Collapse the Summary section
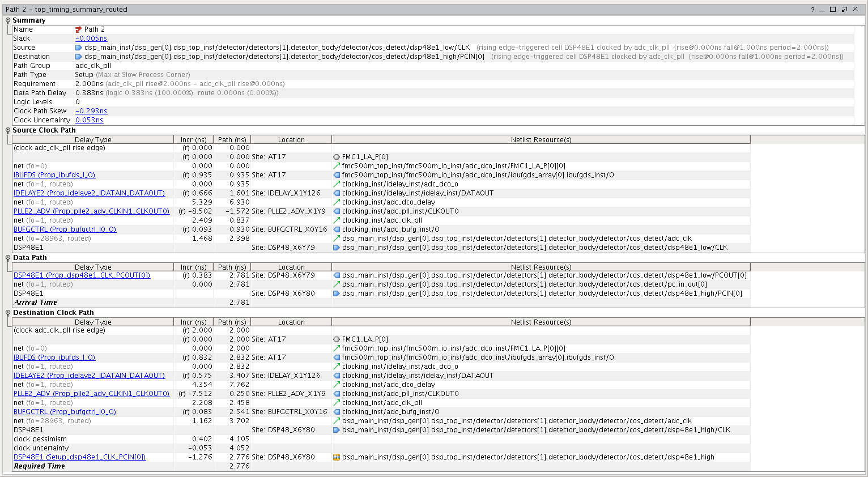 8,20
